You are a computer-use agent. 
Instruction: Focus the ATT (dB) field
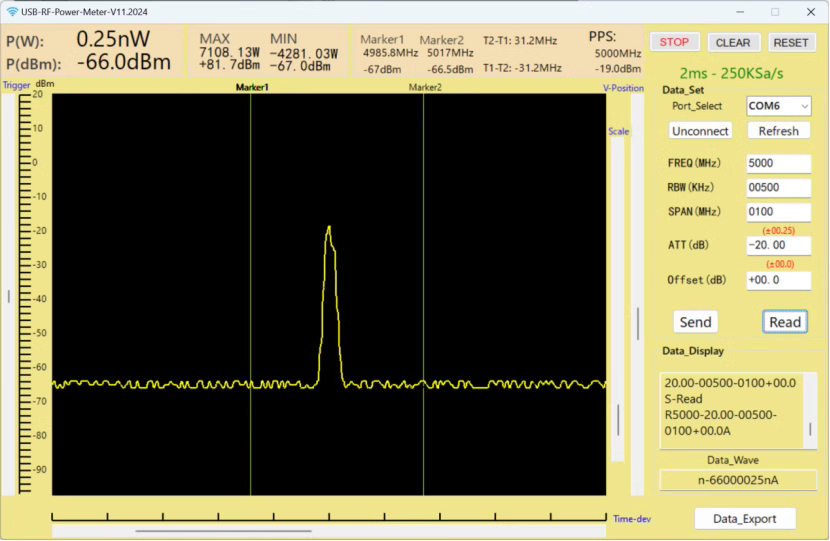[778, 246]
